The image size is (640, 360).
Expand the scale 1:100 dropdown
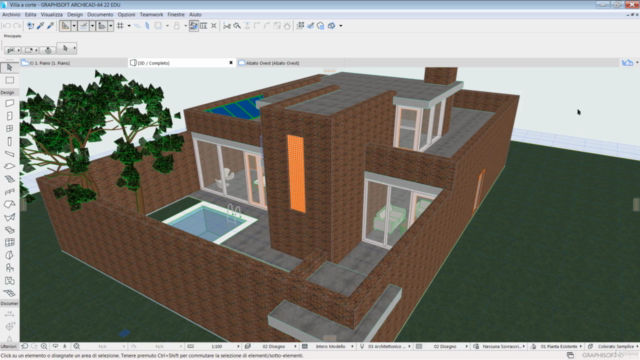point(238,347)
